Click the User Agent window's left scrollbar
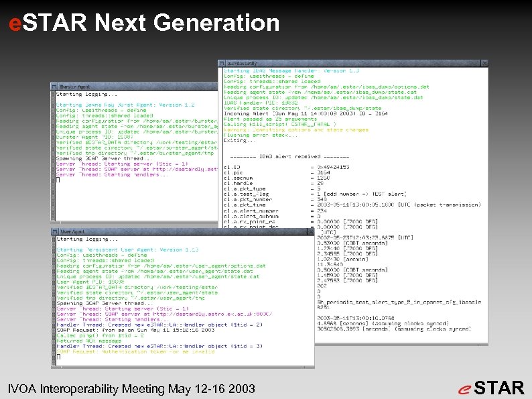 [54, 300]
